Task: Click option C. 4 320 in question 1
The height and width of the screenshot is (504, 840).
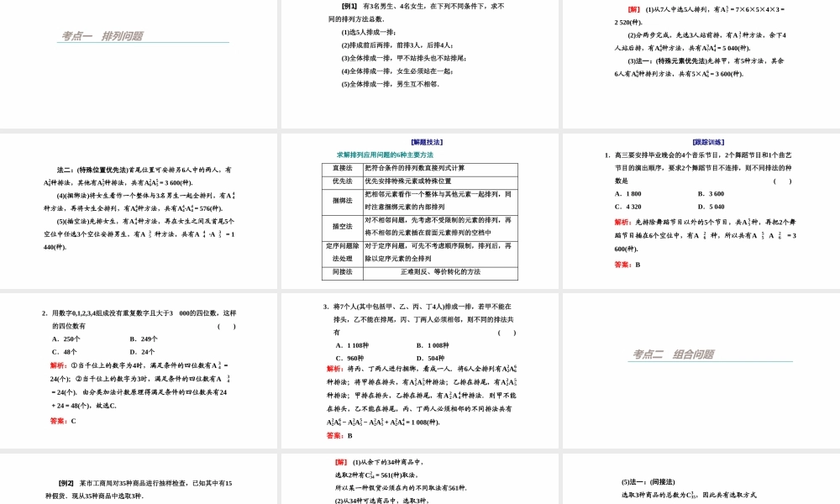Action: pyautogui.click(x=627, y=207)
